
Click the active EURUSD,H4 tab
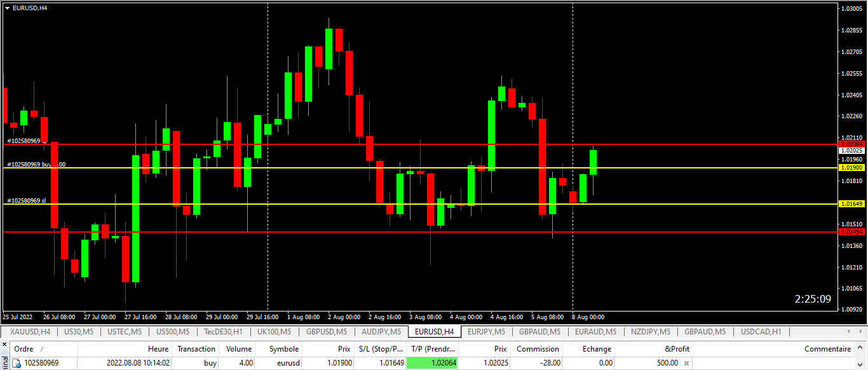pos(435,331)
